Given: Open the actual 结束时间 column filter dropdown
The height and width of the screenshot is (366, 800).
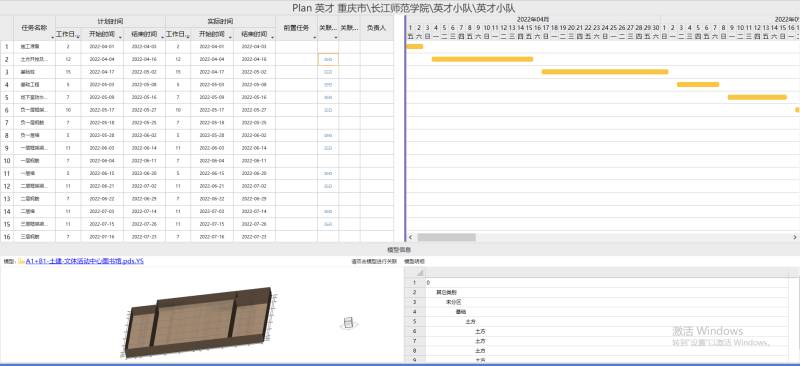Looking at the screenshot, I should (x=273, y=38).
